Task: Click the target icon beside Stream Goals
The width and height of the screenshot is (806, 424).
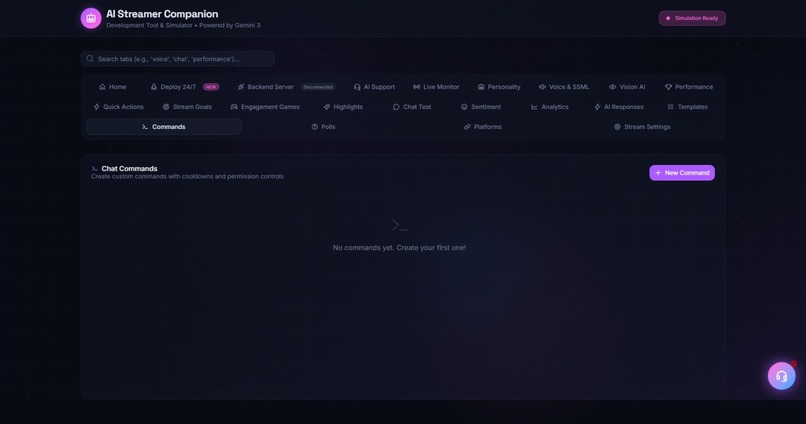Action: tap(166, 107)
